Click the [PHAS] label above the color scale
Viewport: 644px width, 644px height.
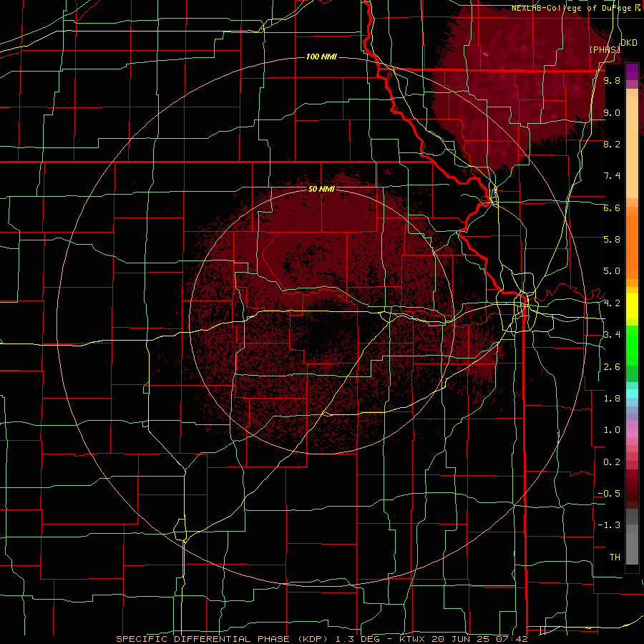[x=605, y=50]
